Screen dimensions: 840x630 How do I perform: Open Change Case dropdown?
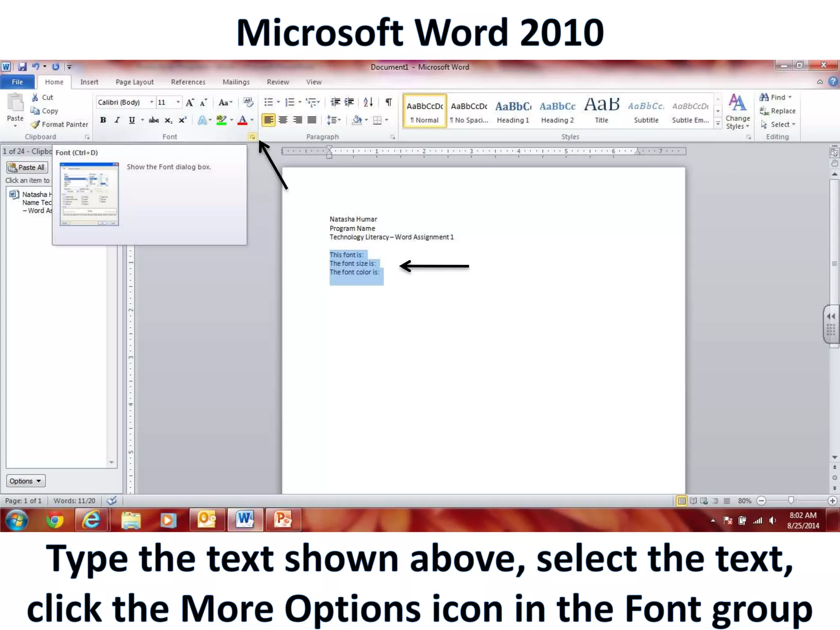tap(226, 103)
